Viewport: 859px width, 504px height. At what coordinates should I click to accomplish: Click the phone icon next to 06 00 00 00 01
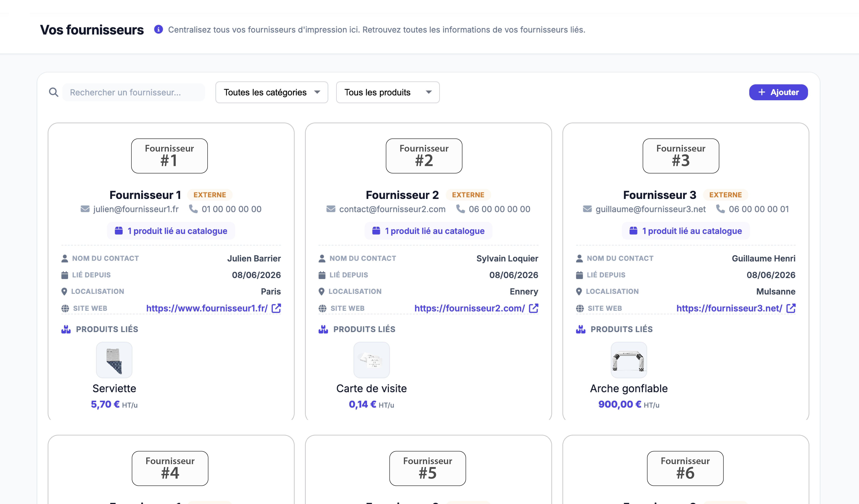[720, 209]
